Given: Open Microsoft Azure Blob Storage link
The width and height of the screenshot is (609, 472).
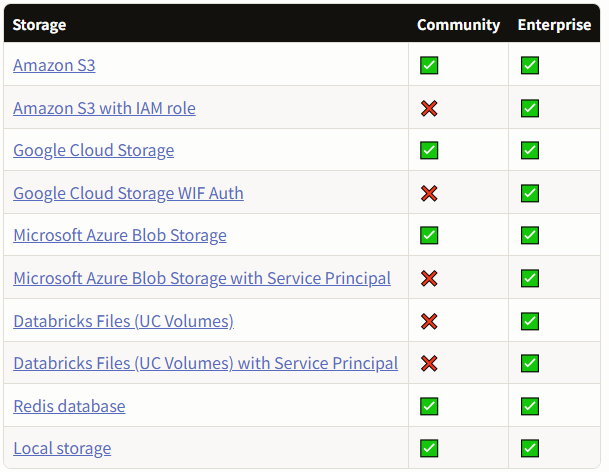Looking at the screenshot, I should click(120, 235).
